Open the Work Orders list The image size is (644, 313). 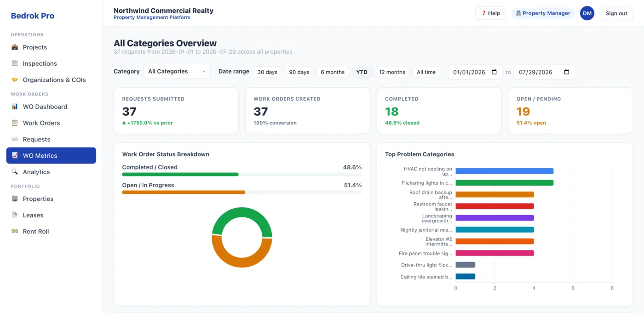pos(51,123)
